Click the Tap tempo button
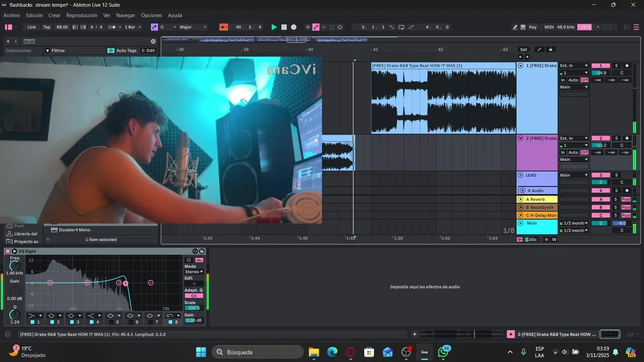This screenshot has width=644, height=362. (47, 27)
